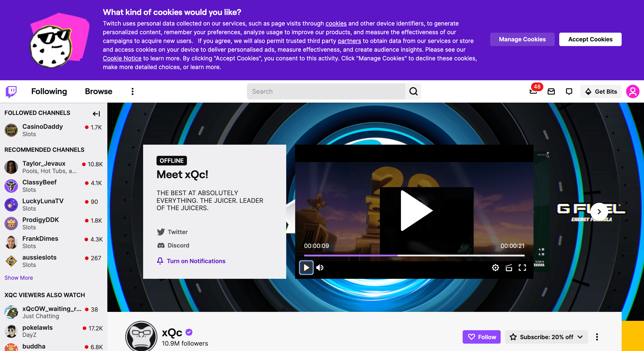Collapse the followed channels sidebar

coord(96,114)
